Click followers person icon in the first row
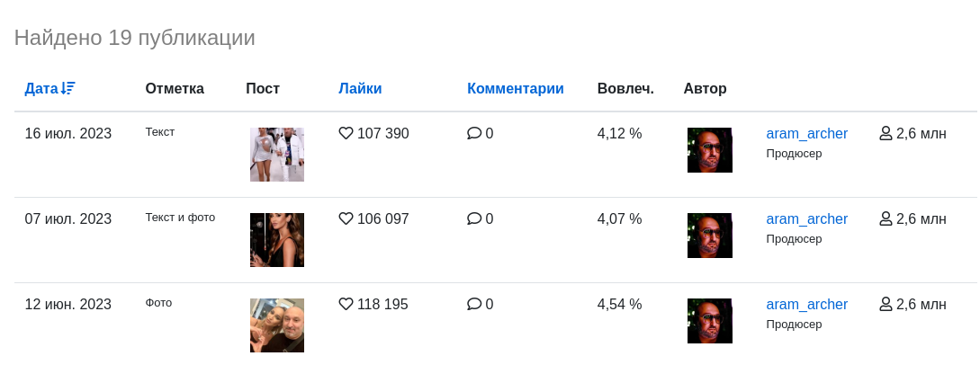Image resolution: width=980 pixels, height=365 pixels. tap(886, 133)
